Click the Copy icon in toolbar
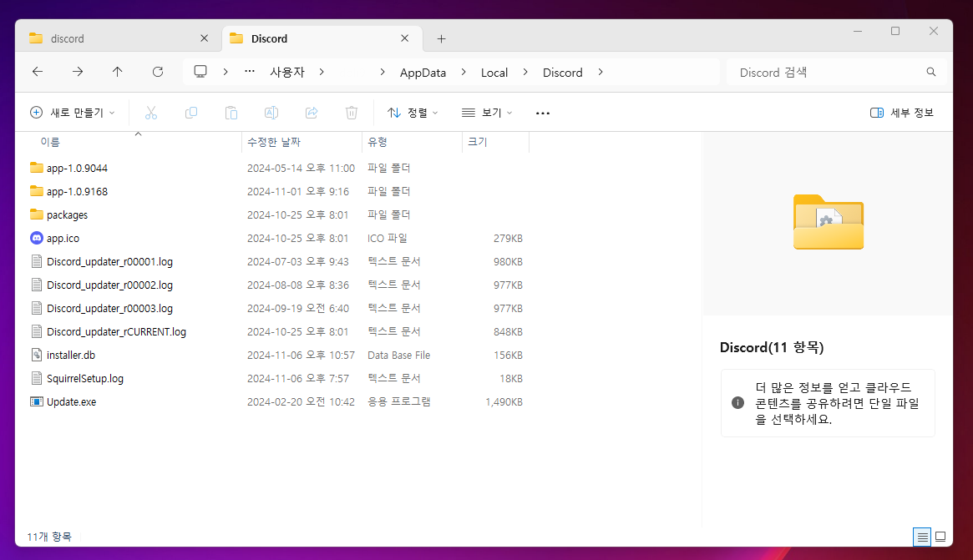973x560 pixels. [191, 112]
